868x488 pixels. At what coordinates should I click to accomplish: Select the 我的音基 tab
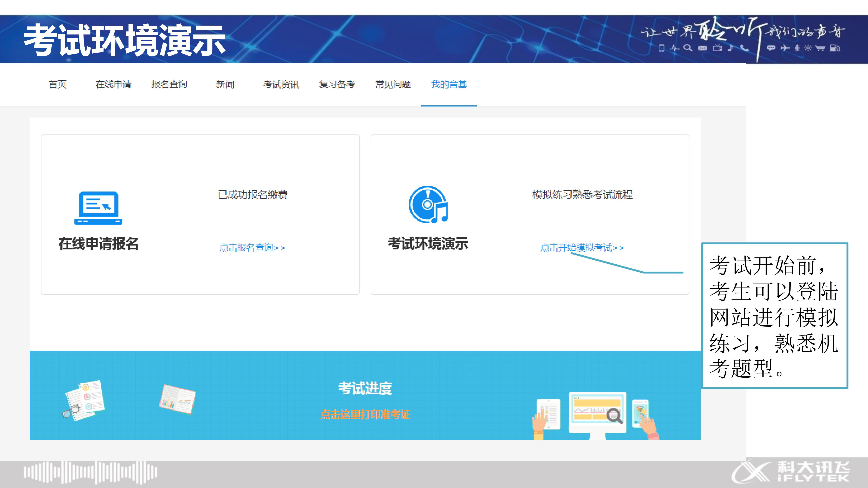[x=449, y=85]
